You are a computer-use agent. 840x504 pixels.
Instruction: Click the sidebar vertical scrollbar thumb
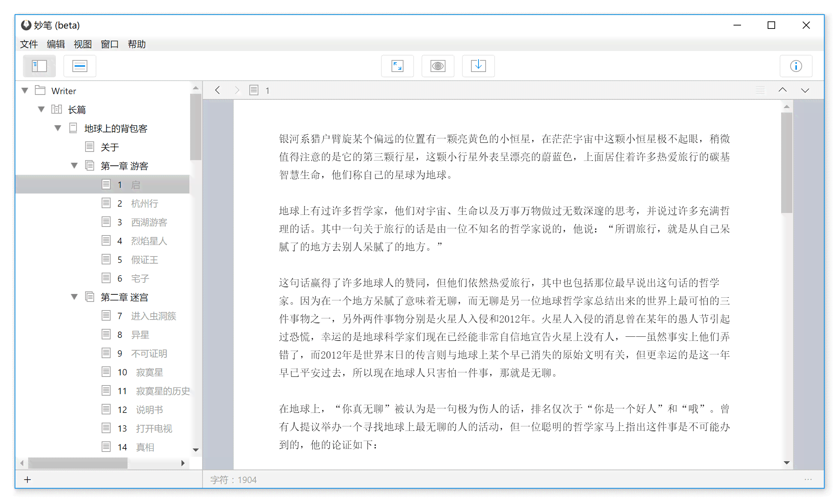coord(196,127)
